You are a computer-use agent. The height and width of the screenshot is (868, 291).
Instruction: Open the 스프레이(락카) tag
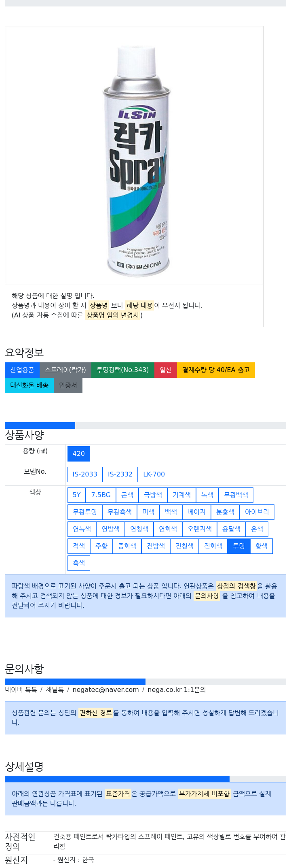65,370
